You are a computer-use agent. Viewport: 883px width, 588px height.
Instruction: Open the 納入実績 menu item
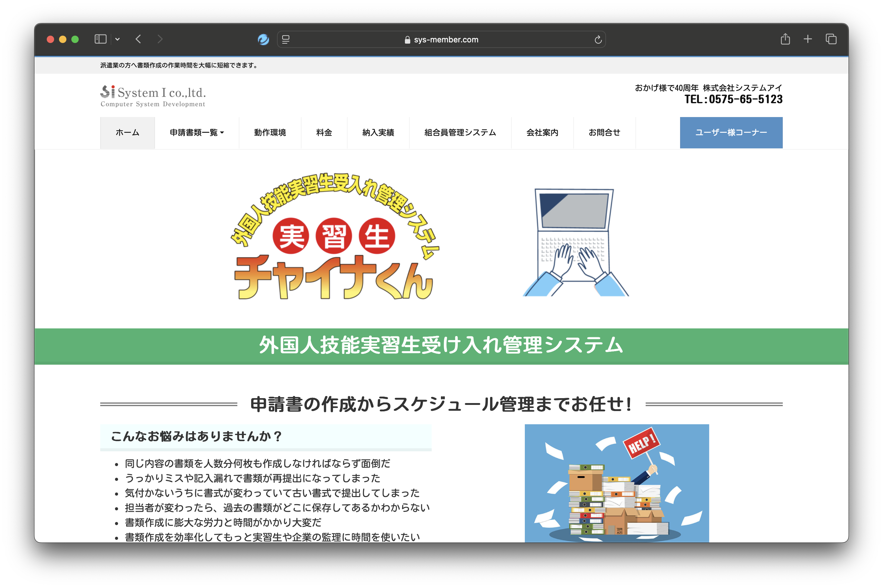(378, 133)
